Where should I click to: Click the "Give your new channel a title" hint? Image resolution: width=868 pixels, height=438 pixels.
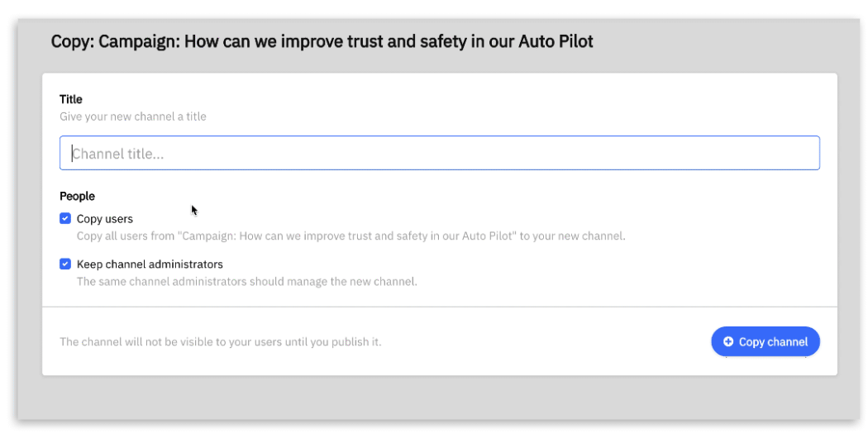[133, 117]
